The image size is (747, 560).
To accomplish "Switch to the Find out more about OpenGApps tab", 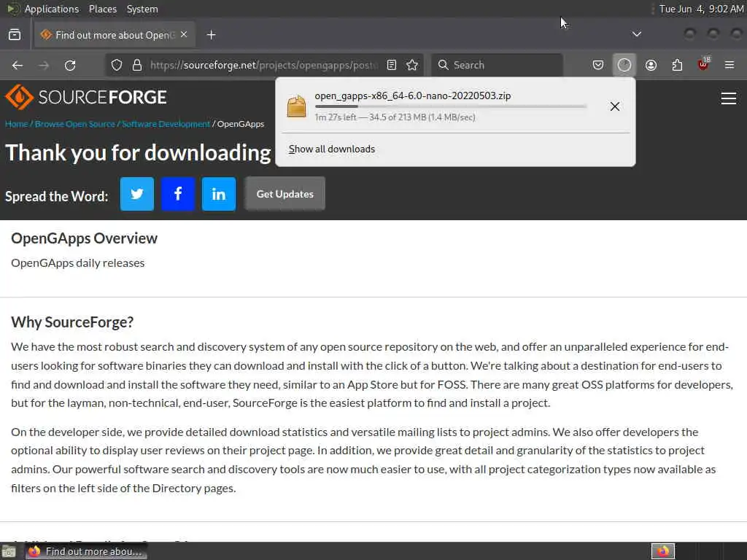I will pyautogui.click(x=115, y=35).
